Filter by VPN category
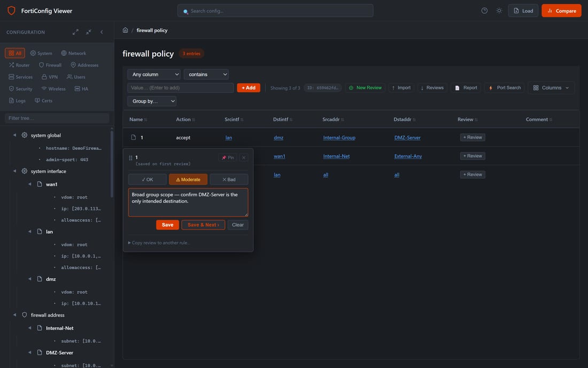The image size is (588, 368). (50, 77)
